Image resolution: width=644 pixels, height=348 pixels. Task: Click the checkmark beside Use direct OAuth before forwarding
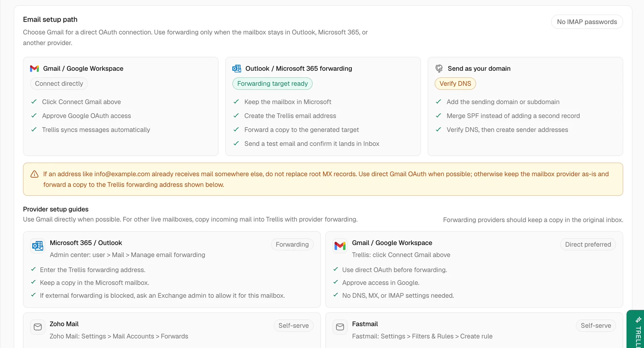[336, 270]
